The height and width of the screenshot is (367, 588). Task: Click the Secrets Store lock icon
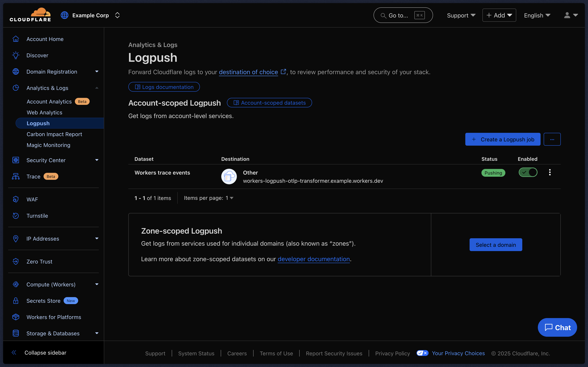coord(16,301)
